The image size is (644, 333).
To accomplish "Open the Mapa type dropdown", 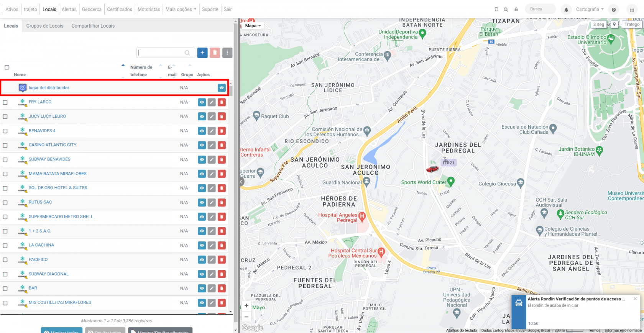I will click(253, 26).
